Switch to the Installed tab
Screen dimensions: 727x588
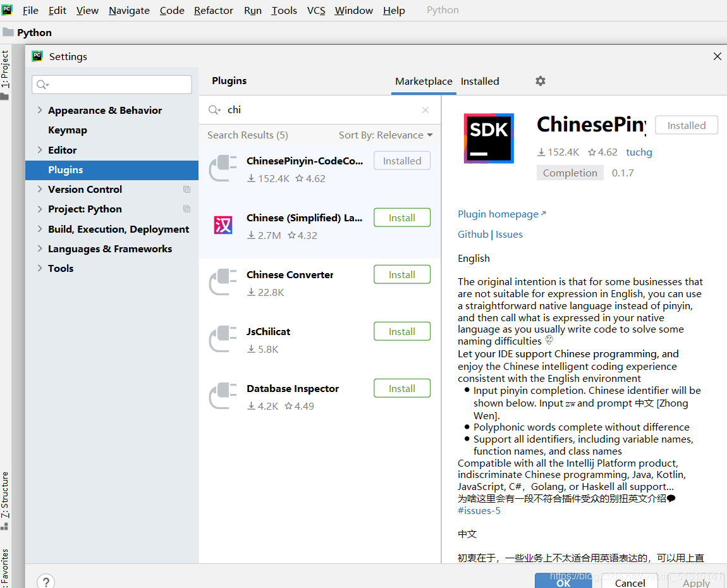click(480, 81)
